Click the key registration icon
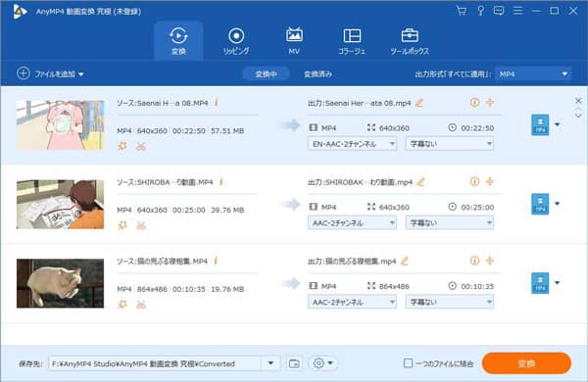This screenshot has height=382, width=588. click(480, 11)
